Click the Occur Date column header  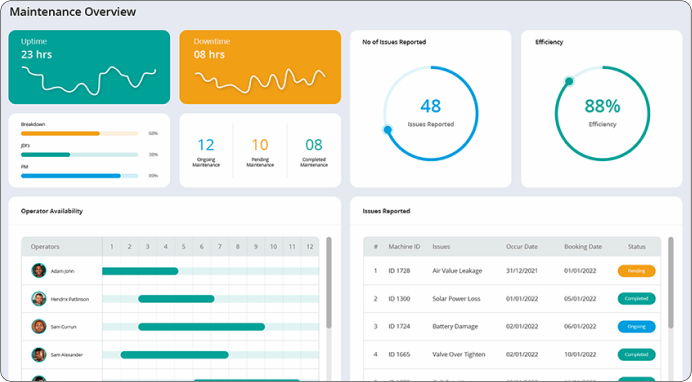[x=522, y=247]
